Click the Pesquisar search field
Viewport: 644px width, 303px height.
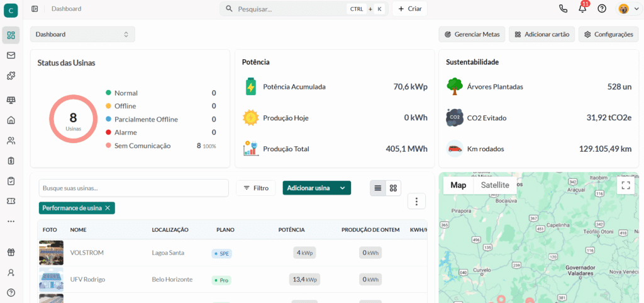(304, 9)
